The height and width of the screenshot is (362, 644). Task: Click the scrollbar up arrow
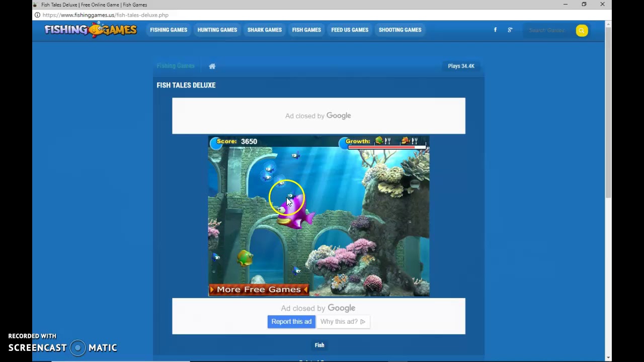[x=608, y=24]
